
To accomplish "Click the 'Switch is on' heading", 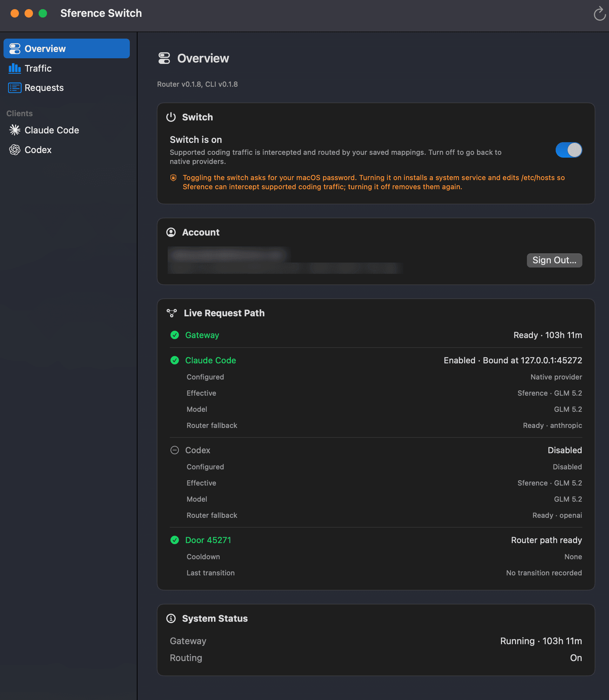I will click(196, 140).
